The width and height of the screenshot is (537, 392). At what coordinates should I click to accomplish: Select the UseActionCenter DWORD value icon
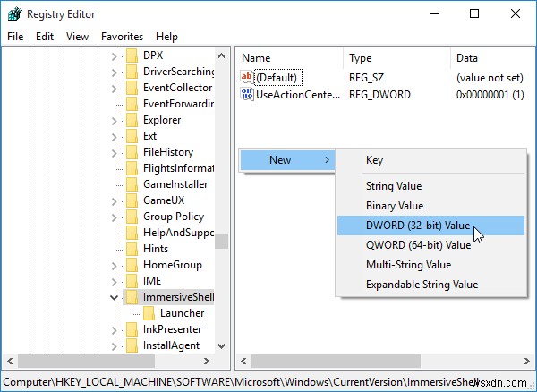(247, 94)
